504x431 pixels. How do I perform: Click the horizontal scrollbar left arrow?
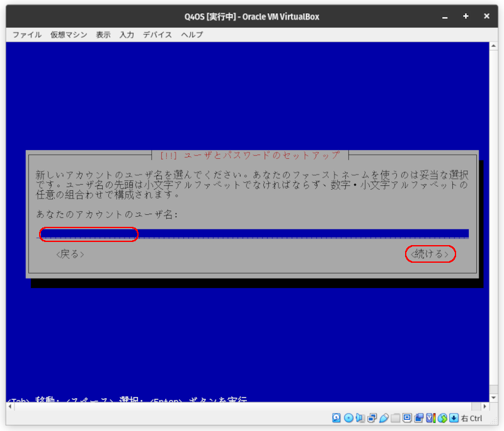pyautogui.click(x=10, y=406)
